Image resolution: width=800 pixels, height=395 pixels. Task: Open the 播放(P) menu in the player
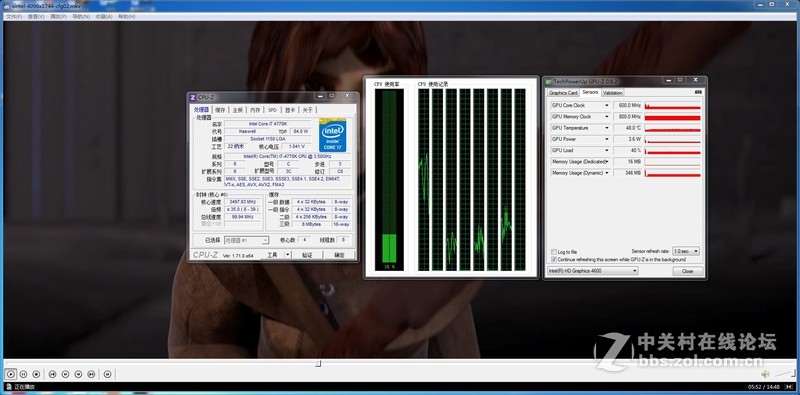(59, 16)
